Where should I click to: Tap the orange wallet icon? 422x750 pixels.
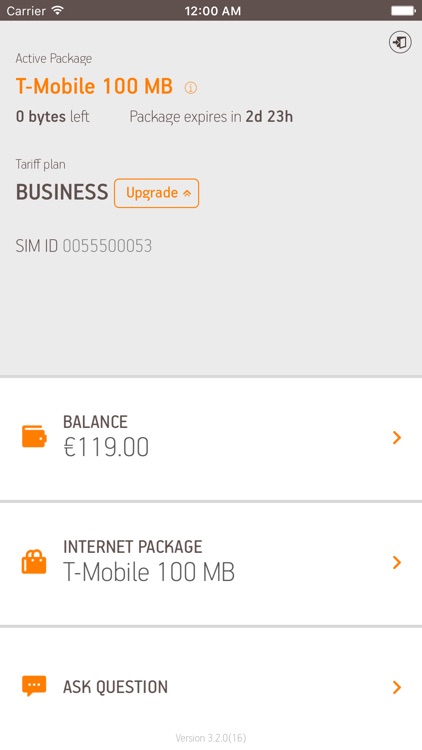click(x=34, y=437)
